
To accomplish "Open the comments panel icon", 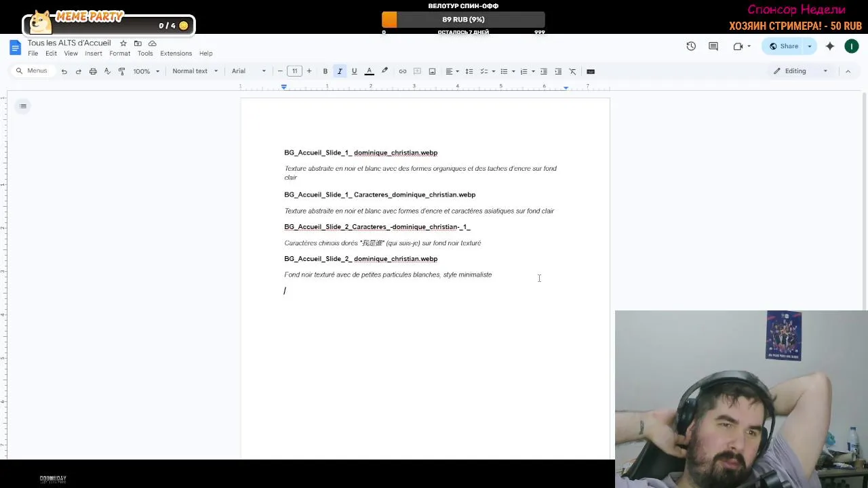I will 713,46.
